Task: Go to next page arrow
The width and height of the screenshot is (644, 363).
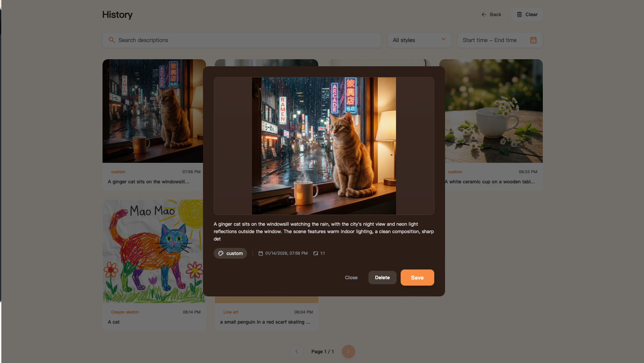Action: 348,352
